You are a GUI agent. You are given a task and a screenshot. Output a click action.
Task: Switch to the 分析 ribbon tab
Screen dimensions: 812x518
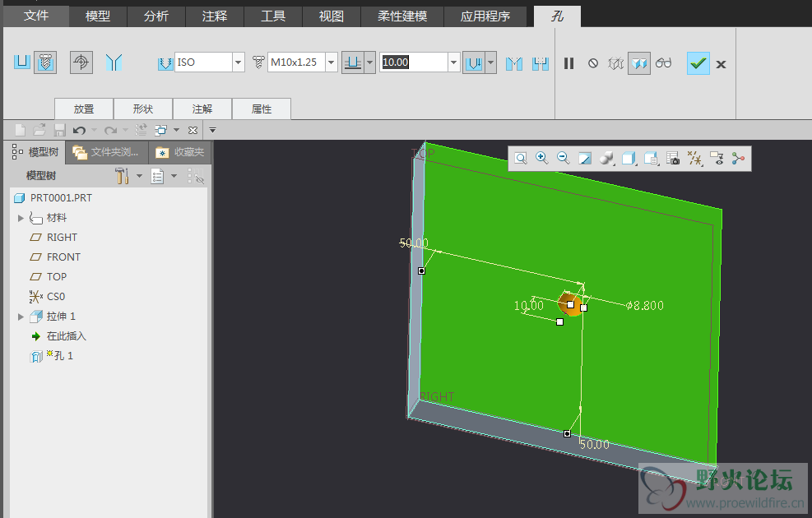pyautogui.click(x=156, y=16)
